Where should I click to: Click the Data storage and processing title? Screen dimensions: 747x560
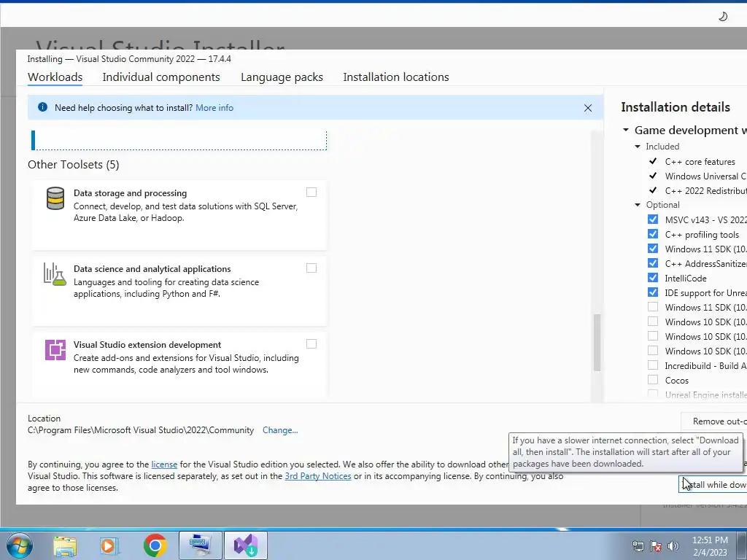pyautogui.click(x=130, y=192)
